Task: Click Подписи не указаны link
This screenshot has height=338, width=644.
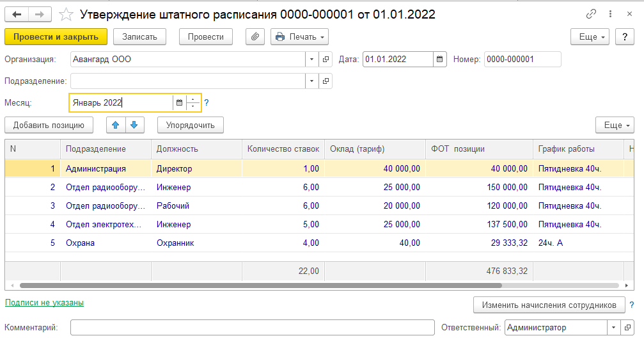Action: point(44,303)
